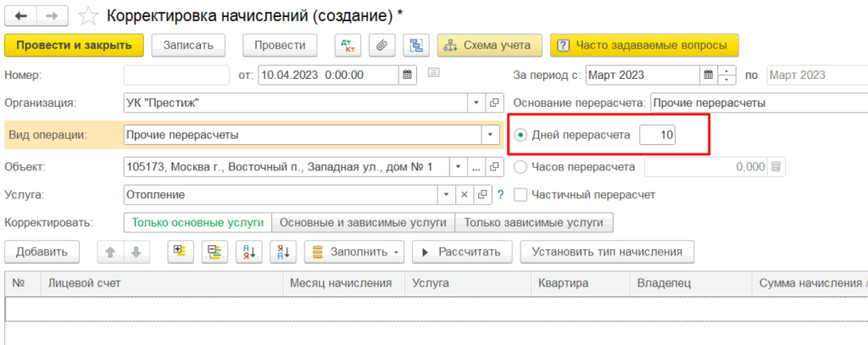The image size is (868, 345).
Task: Expand the Услуга dropdown list
Action: 447,195
